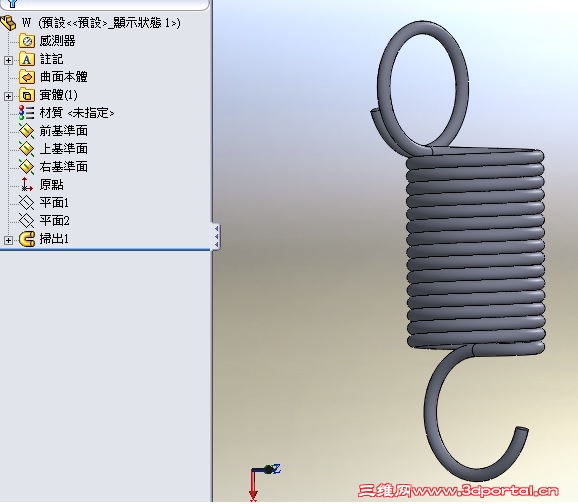The height and width of the screenshot is (504, 578).
Task: Select the root label W (預設<<預設>_顯示狀態 1>)
Action: [101, 23]
